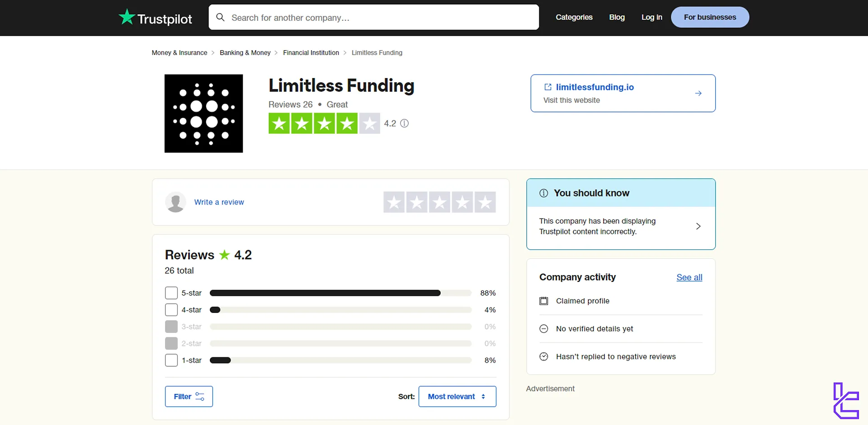Screen dimensions: 868x425
Task: Click Log in
Action: tap(651, 17)
